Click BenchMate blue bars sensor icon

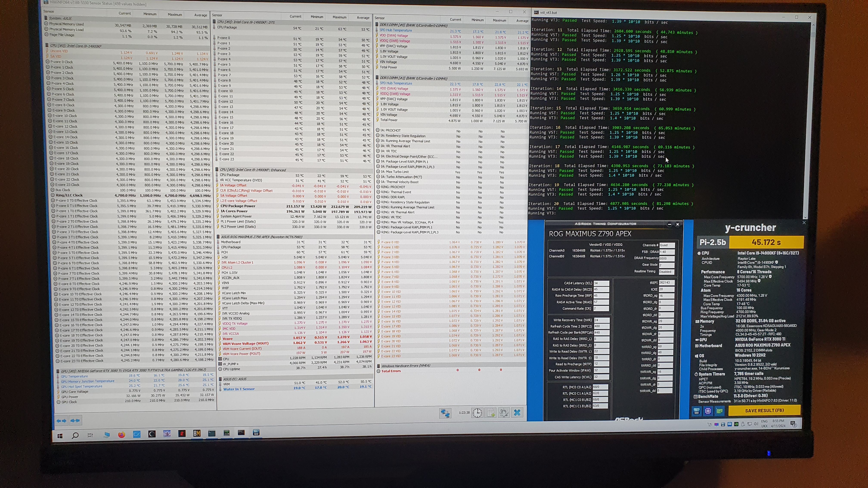click(696, 411)
